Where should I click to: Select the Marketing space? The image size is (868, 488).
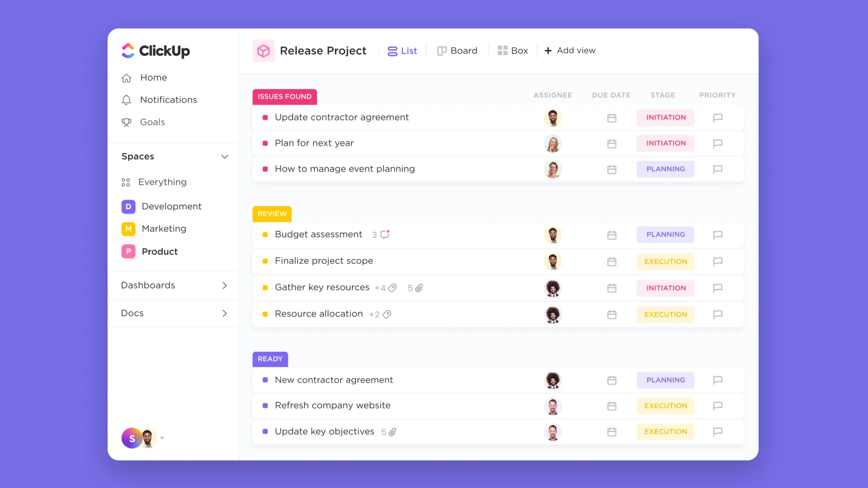tap(163, 228)
